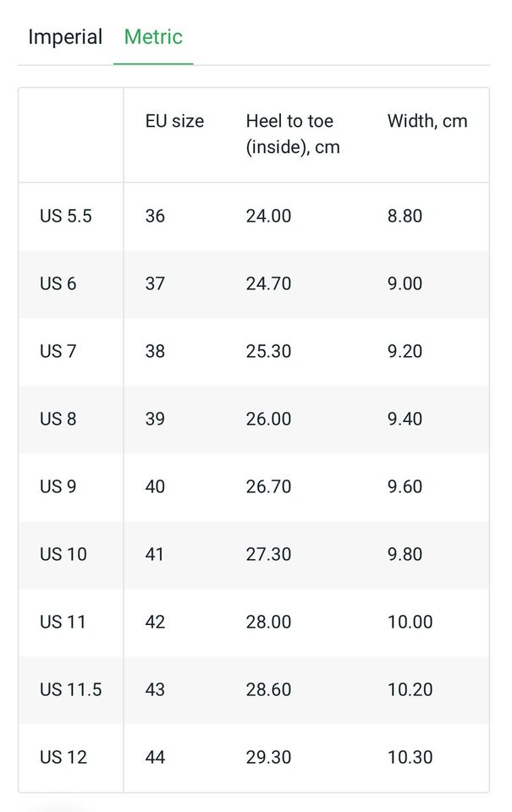Select the US 9 row label

58,486
